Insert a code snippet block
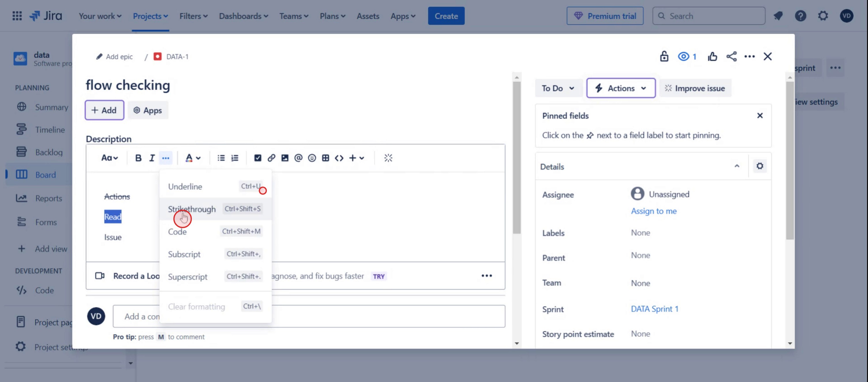This screenshot has height=382, width=868. [339, 158]
